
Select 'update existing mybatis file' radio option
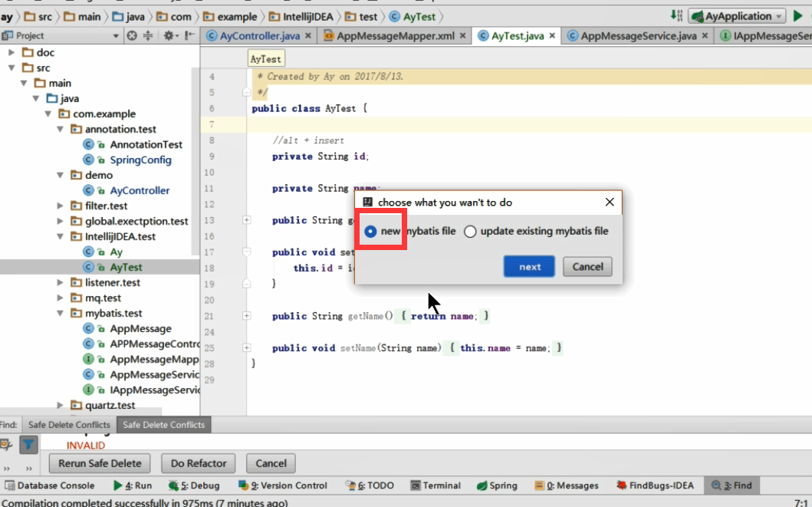click(x=470, y=232)
